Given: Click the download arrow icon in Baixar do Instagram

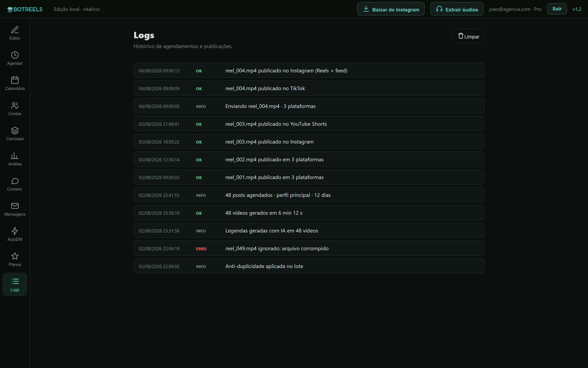Looking at the screenshot, I should (366, 9).
